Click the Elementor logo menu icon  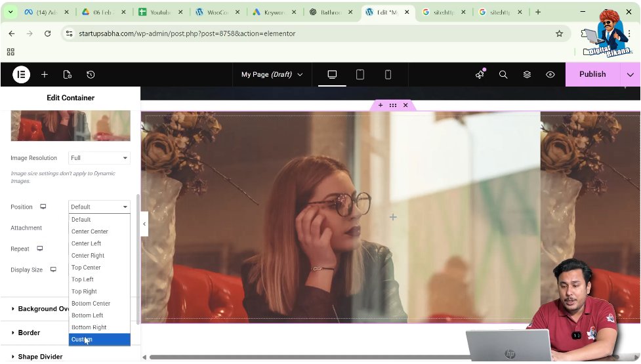coord(21,75)
